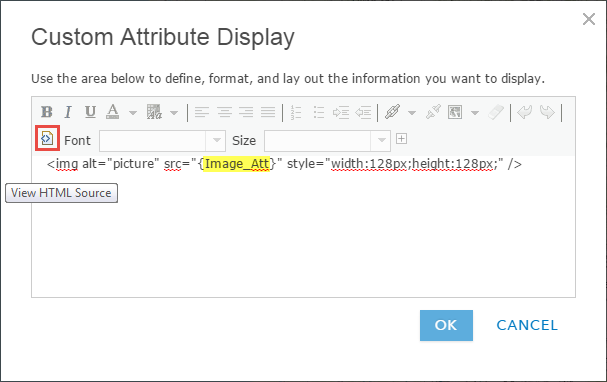
Task: Align text left
Action: click(x=202, y=112)
